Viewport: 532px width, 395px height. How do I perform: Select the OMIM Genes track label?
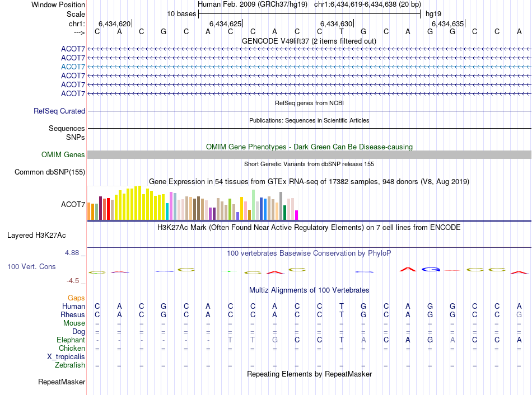pyautogui.click(x=63, y=155)
